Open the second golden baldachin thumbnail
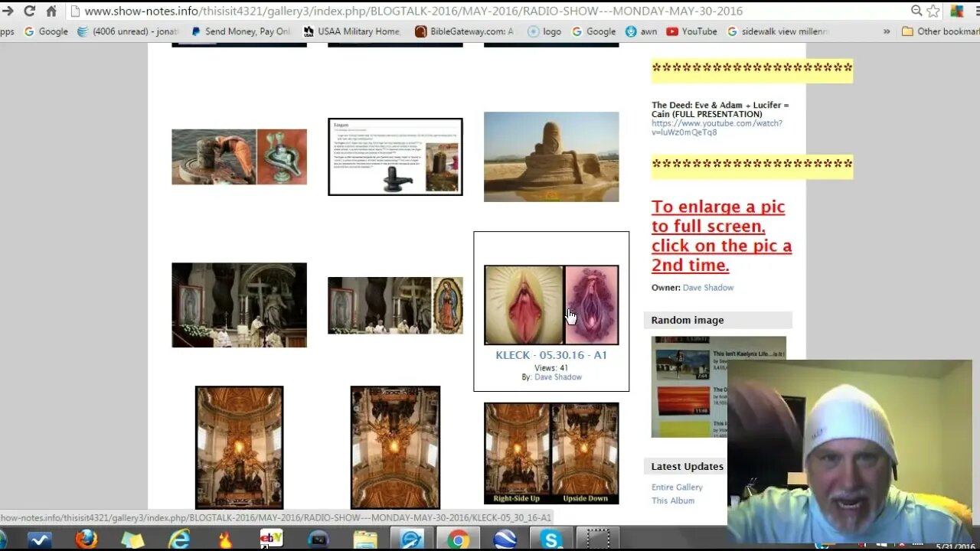The image size is (980, 551). (x=395, y=448)
